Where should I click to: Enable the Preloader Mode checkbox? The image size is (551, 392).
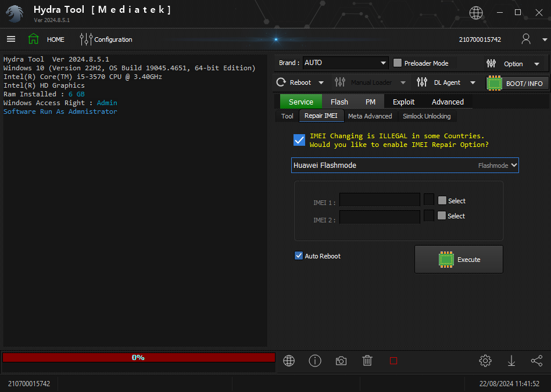pyautogui.click(x=398, y=63)
